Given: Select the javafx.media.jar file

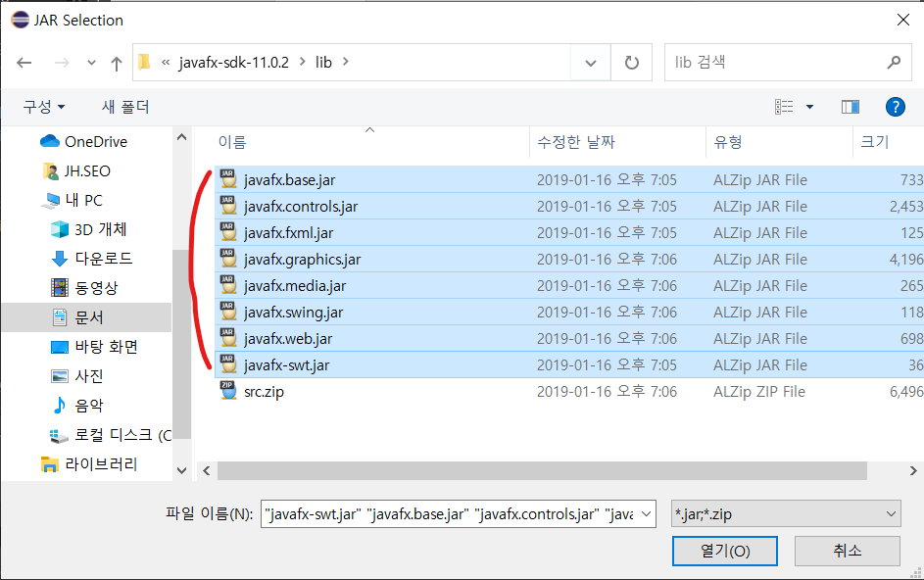Looking at the screenshot, I should (x=569, y=286).
